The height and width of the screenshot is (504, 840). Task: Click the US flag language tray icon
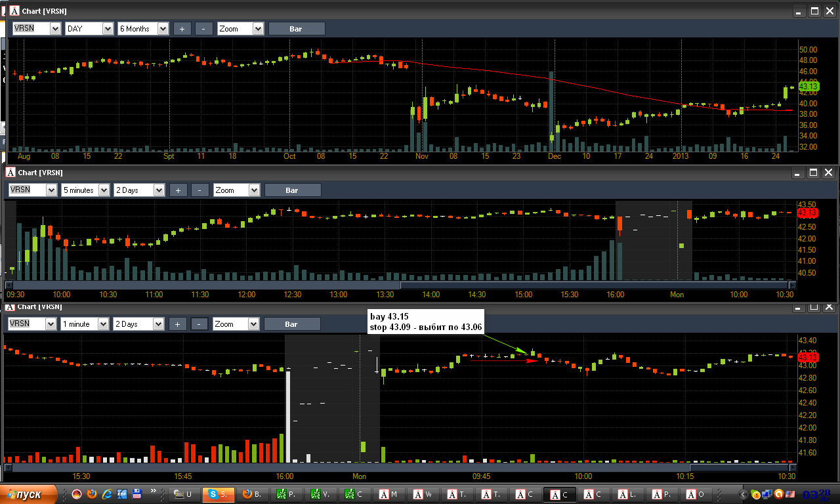point(789,494)
